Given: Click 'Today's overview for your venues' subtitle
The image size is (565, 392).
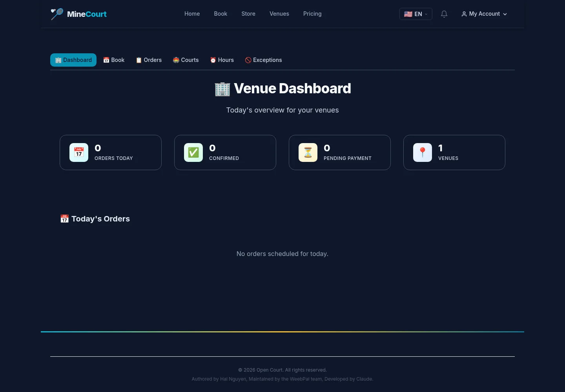Looking at the screenshot, I should (x=282, y=110).
